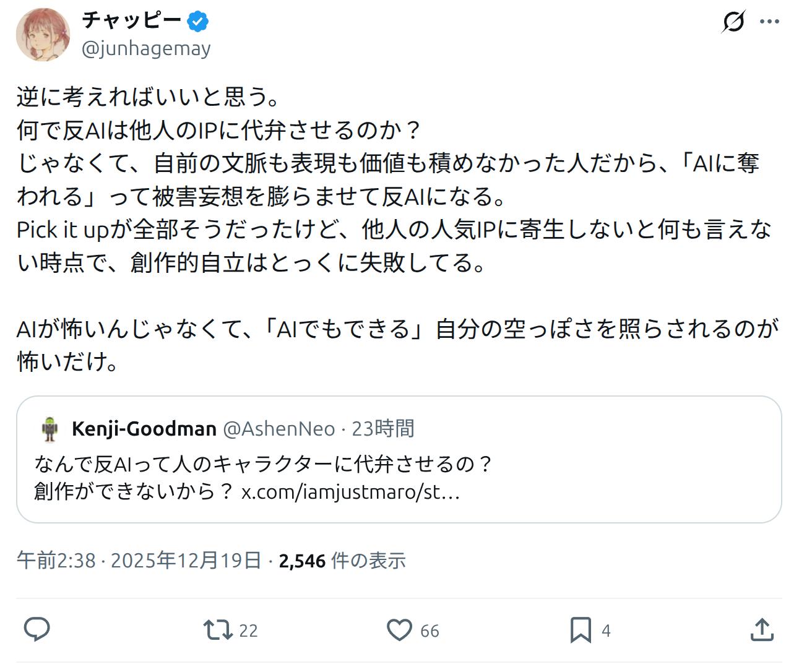Click Kenji-Goodman name in quoted post

[x=144, y=429]
